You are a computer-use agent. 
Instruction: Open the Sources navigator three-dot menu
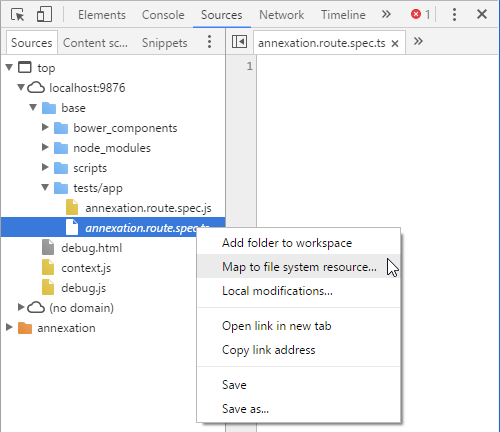tap(209, 42)
